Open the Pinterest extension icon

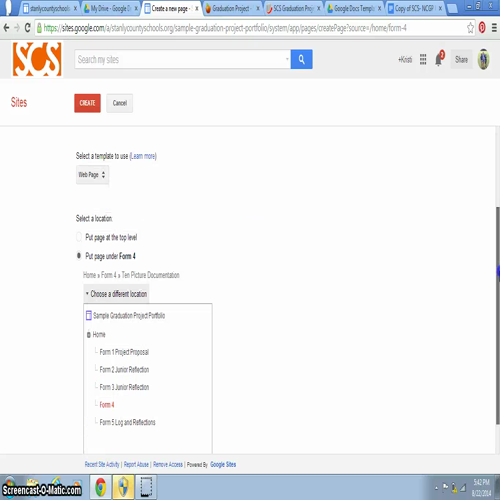(482, 28)
